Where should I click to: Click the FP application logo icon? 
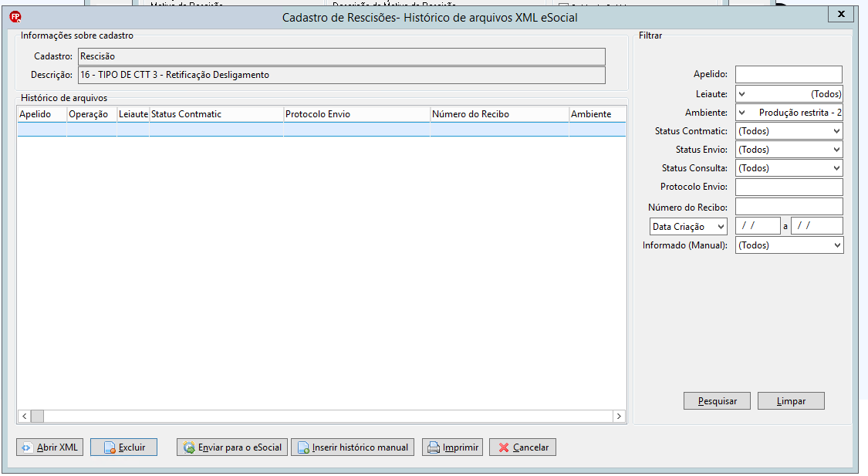(x=15, y=17)
